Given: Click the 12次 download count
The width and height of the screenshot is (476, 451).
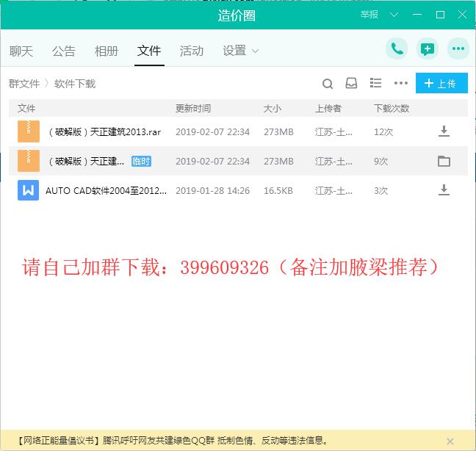Looking at the screenshot, I should 383,132.
